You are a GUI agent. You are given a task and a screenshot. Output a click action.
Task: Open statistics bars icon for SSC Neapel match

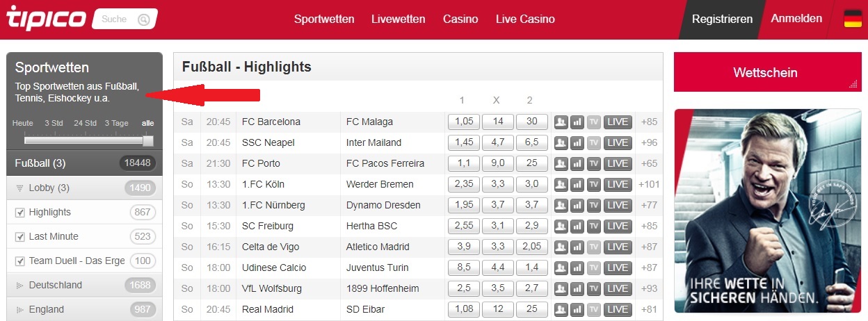pyautogui.click(x=577, y=142)
